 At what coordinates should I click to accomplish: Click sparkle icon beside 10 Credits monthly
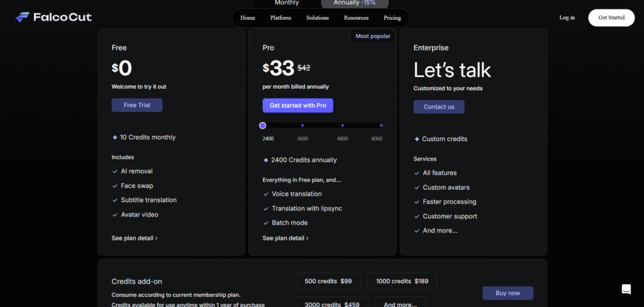[114, 137]
